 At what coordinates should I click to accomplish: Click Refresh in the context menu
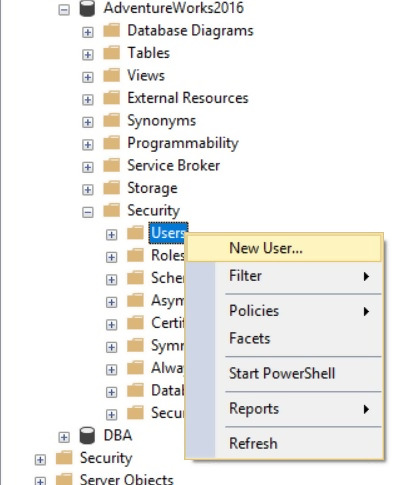click(284, 443)
